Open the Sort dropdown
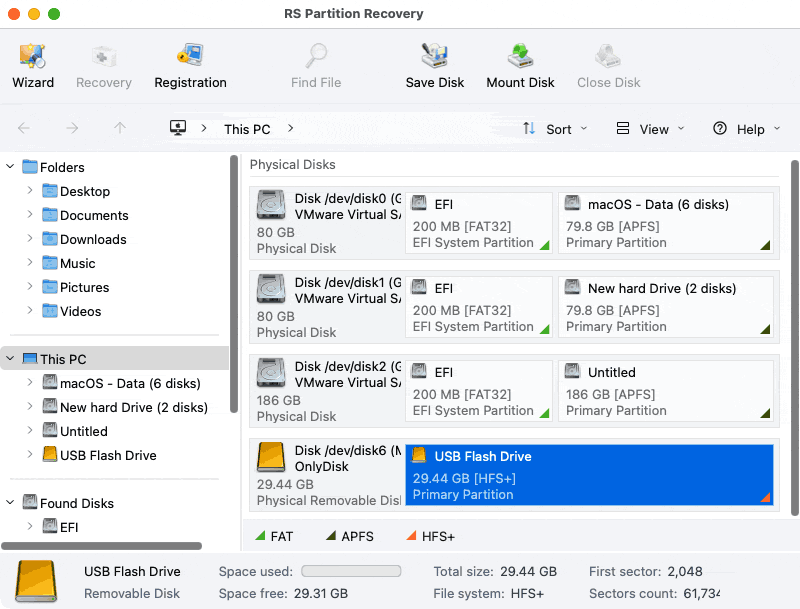 tap(555, 129)
